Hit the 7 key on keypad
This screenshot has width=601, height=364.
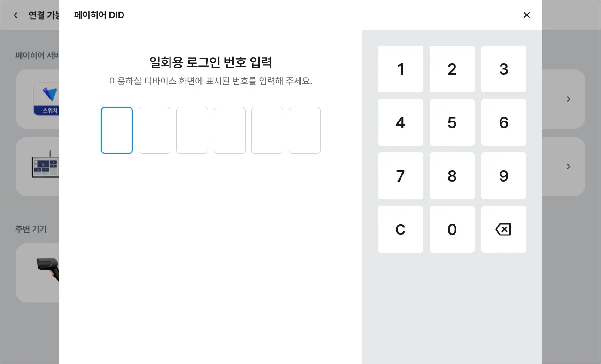tap(401, 176)
